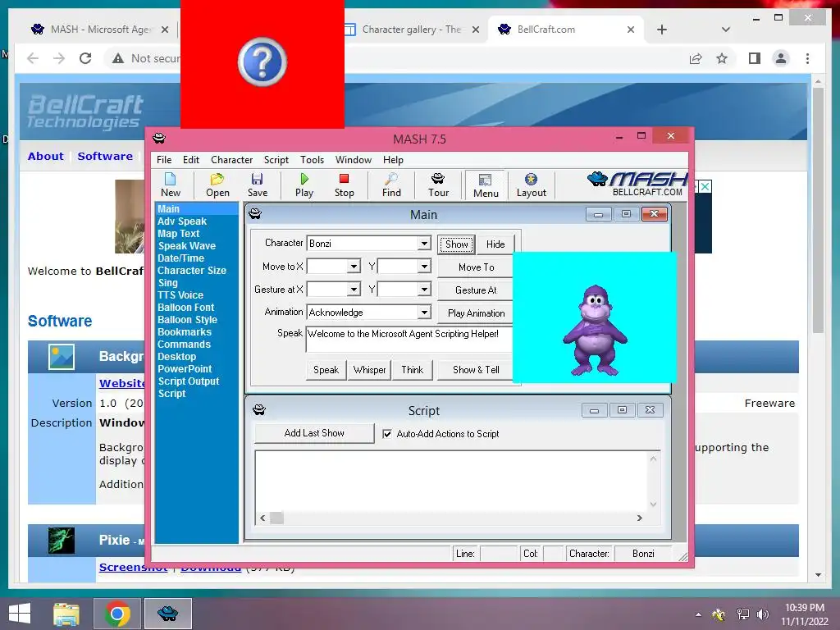The width and height of the screenshot is (840, 630).
Task: Start script playback with Play button
Action: pos(304,185)
